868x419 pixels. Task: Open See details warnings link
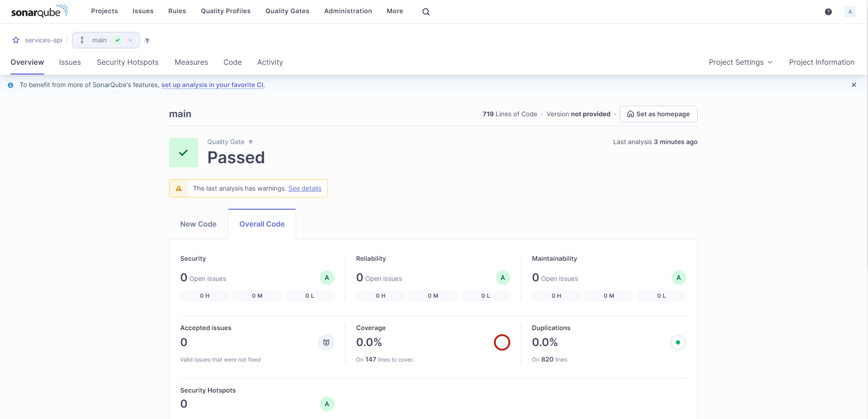point(305,188)
